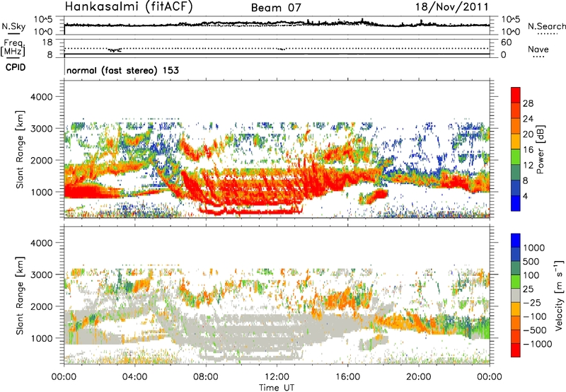Click the velocity colorbar blue top segment
The height and width of the screenshot is (392, 566).
click(516, 241)
